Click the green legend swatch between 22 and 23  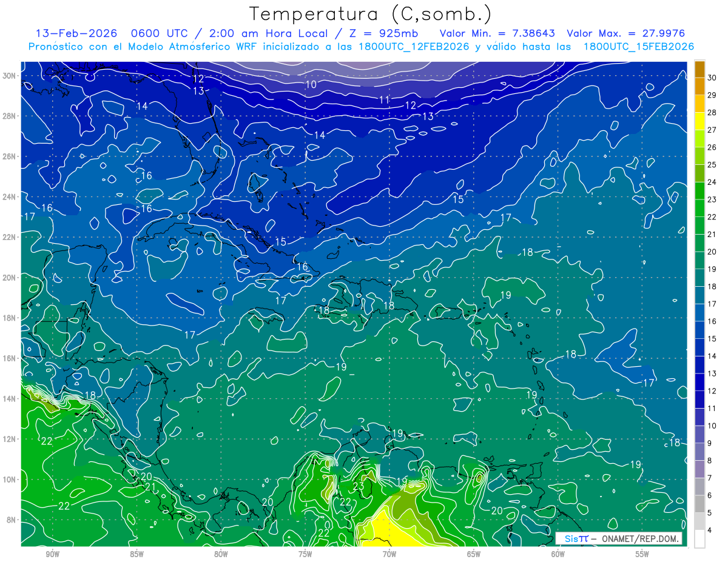pos(699,208)
